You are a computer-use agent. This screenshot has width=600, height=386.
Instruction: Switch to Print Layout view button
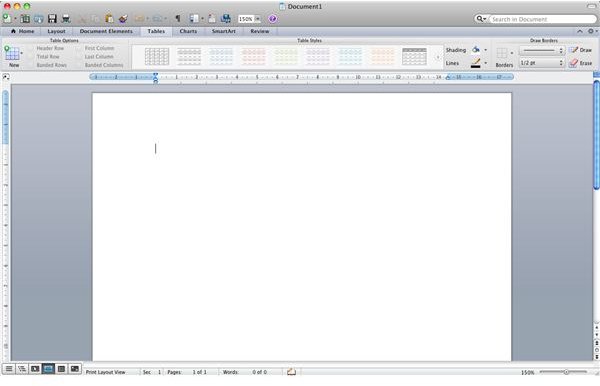[x=48, y=369]
